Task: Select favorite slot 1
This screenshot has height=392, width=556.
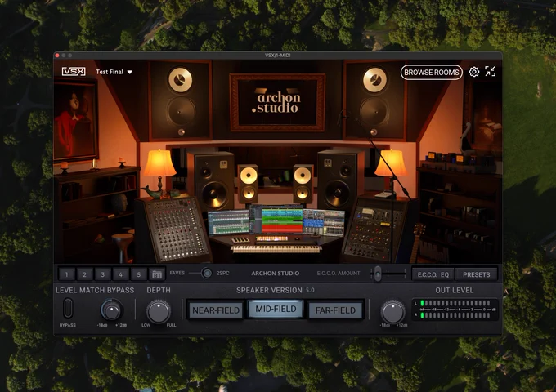Action: pos(67,274)
